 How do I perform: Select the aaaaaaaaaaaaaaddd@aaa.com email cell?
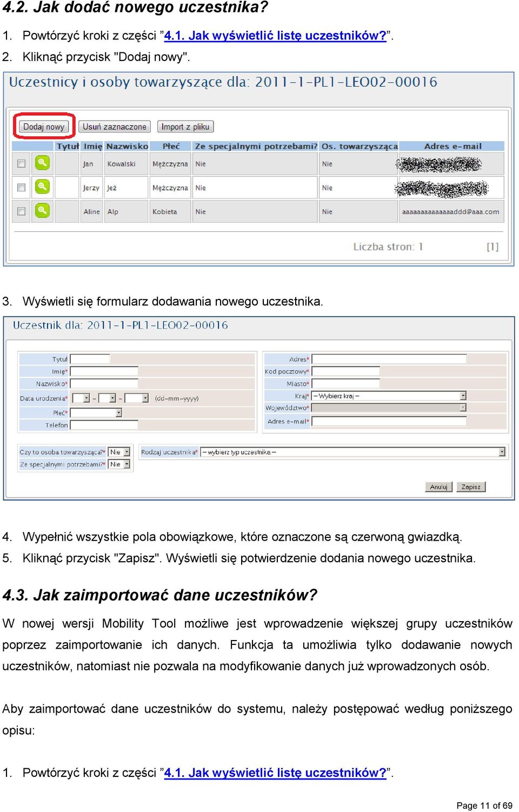point(450,212)
